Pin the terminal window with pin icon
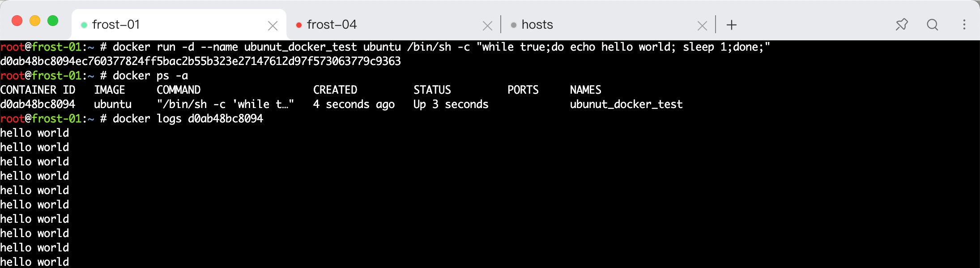 (x=902, y=24)
